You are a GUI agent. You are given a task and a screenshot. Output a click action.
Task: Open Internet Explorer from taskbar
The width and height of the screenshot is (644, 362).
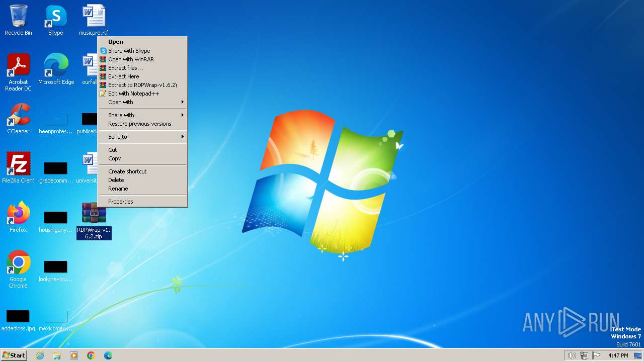click(x=40, y=355)
